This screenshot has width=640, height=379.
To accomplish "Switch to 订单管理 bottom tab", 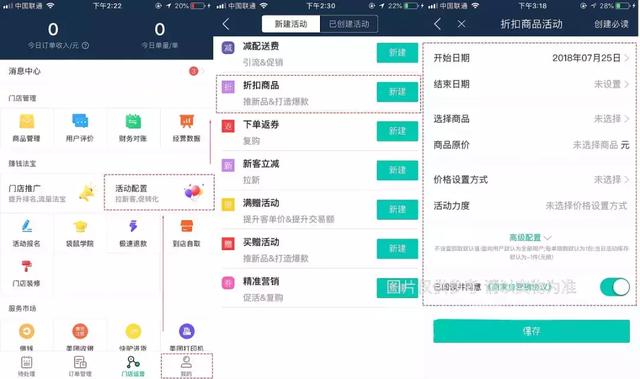I will (80, 366).
